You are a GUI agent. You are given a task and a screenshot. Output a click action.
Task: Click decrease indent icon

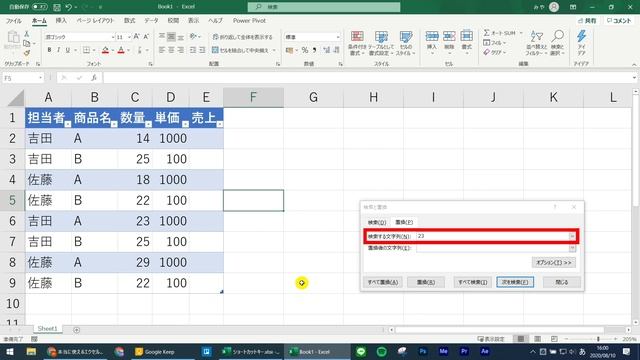pyautogui.click(x=193, y=50)
